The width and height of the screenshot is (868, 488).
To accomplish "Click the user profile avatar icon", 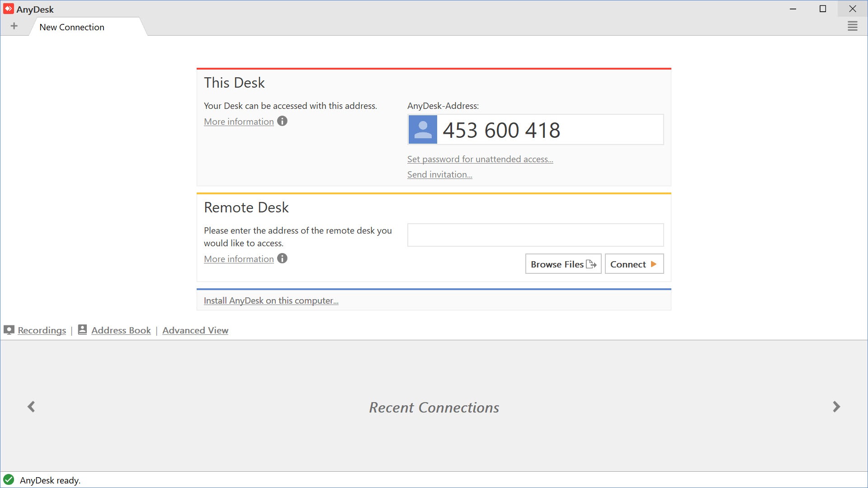I will coord(423,129).
